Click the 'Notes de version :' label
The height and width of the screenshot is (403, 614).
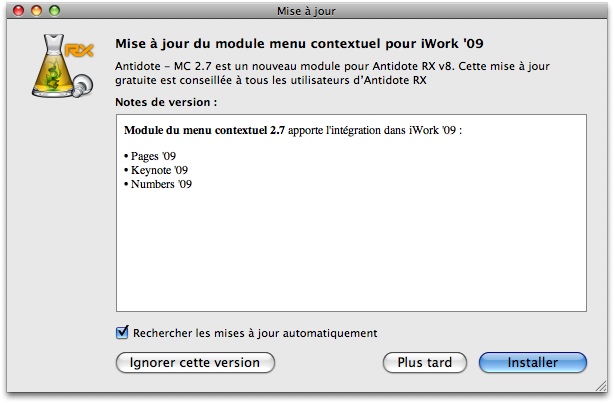pyautogui.click(x=166, y=102)
